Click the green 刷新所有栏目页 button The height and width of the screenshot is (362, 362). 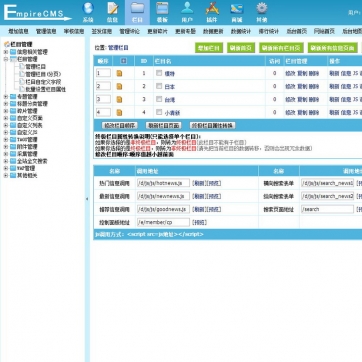pyautogui.click(x=281, y=48)
